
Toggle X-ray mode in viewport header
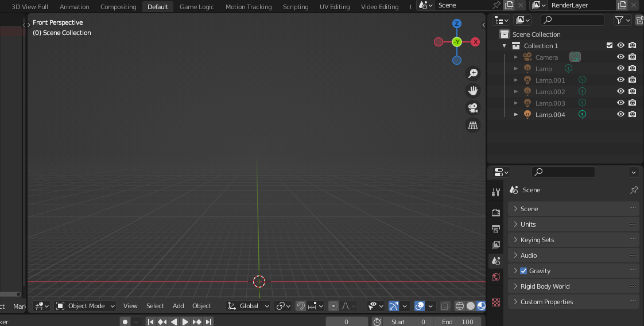click(445, 306)
